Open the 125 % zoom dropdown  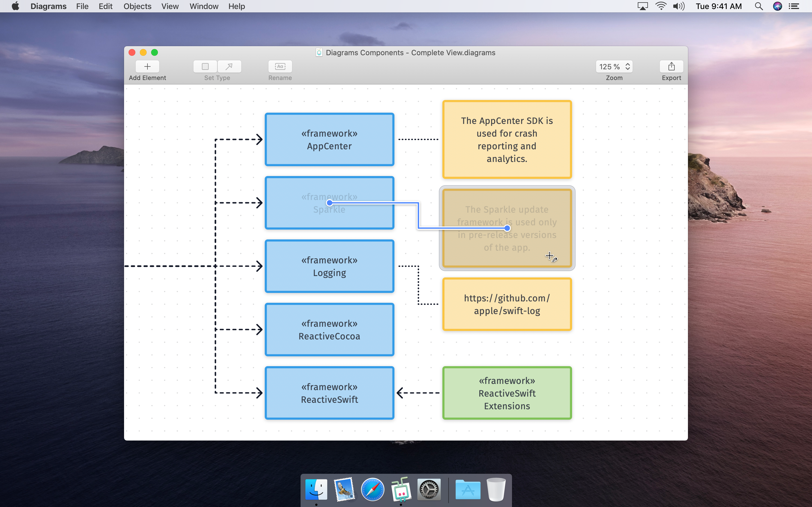click(x=614, y=66)
